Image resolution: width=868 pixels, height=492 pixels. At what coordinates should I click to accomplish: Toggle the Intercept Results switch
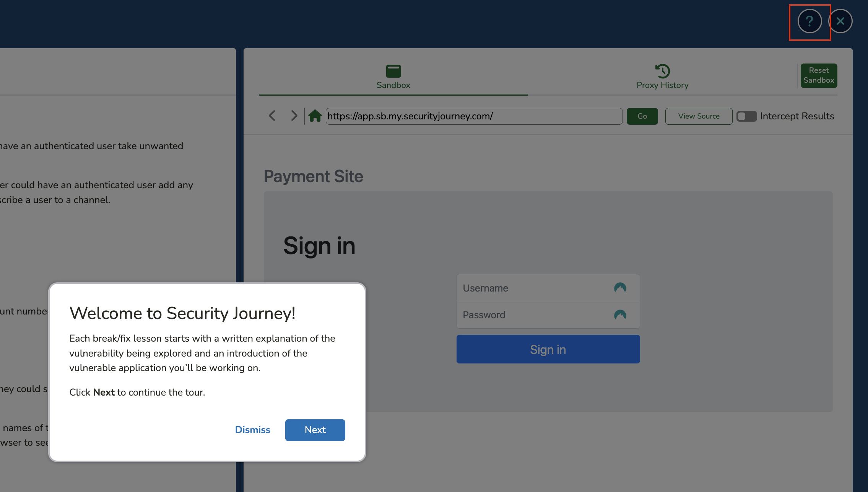746,116
